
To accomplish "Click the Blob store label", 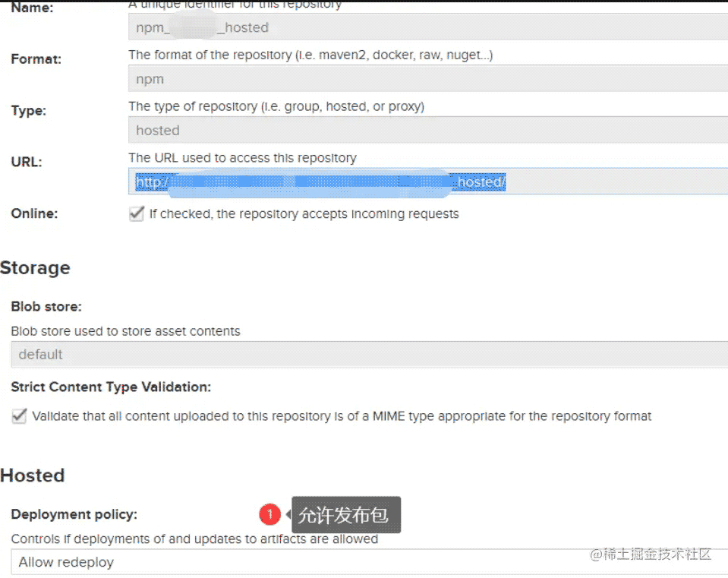I will tap(46, 307).
